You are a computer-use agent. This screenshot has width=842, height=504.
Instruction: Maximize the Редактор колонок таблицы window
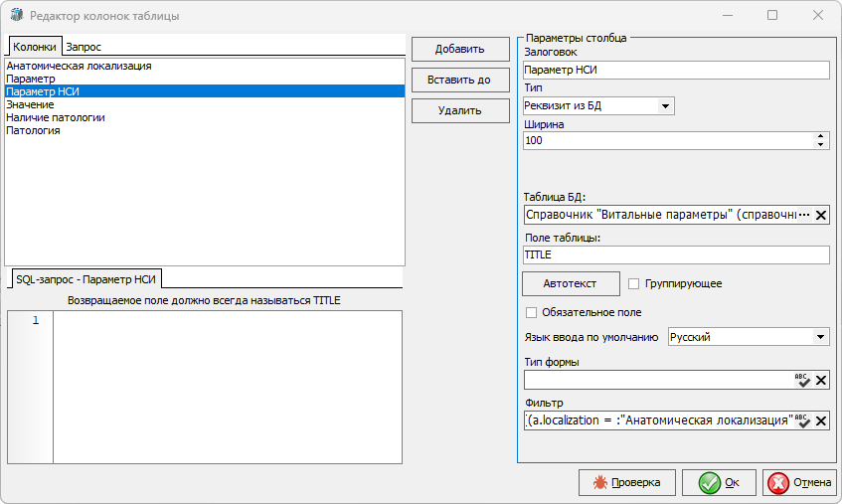[772, 15]
